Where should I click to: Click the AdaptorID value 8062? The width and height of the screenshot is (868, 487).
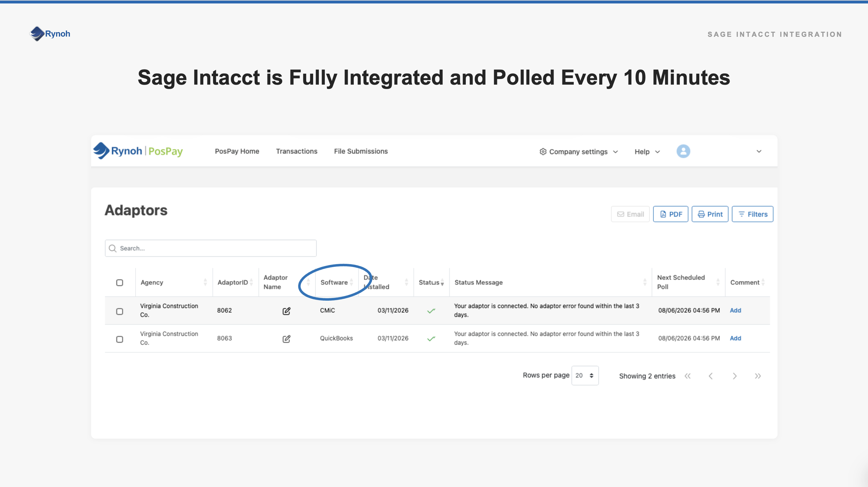(224, 310)
